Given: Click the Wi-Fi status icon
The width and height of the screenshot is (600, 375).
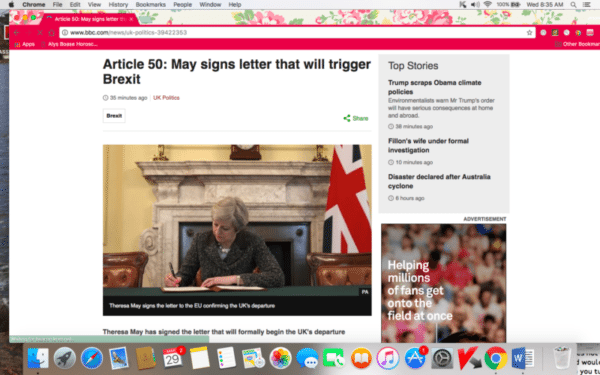Looking at the screenshot, I should point(488,5).
